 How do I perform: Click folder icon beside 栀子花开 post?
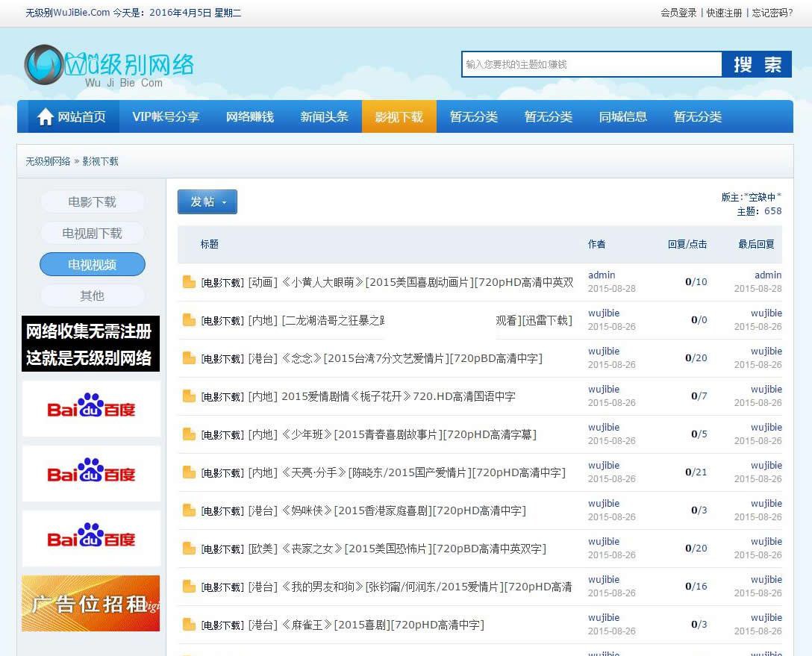click(189, 396)
